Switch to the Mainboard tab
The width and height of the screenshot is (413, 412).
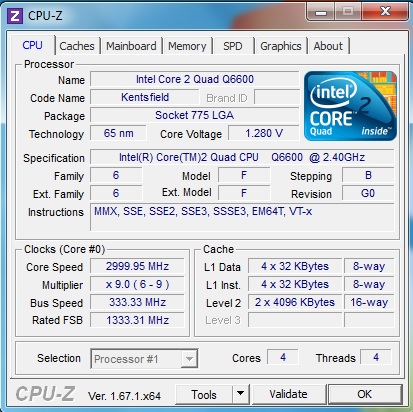point(131,46)
